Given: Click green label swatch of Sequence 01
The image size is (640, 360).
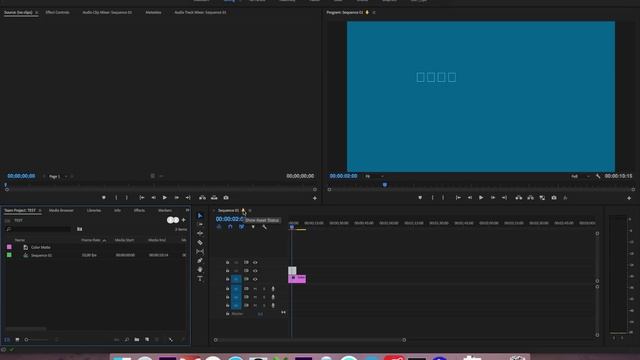Looking at the screenshot, I should pos(9,255).
